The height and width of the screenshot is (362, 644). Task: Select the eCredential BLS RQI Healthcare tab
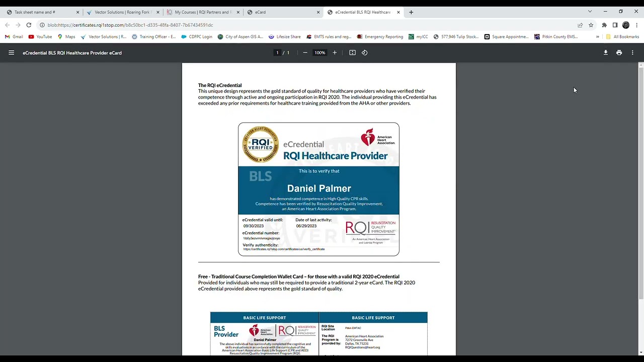tap(363, 12)
